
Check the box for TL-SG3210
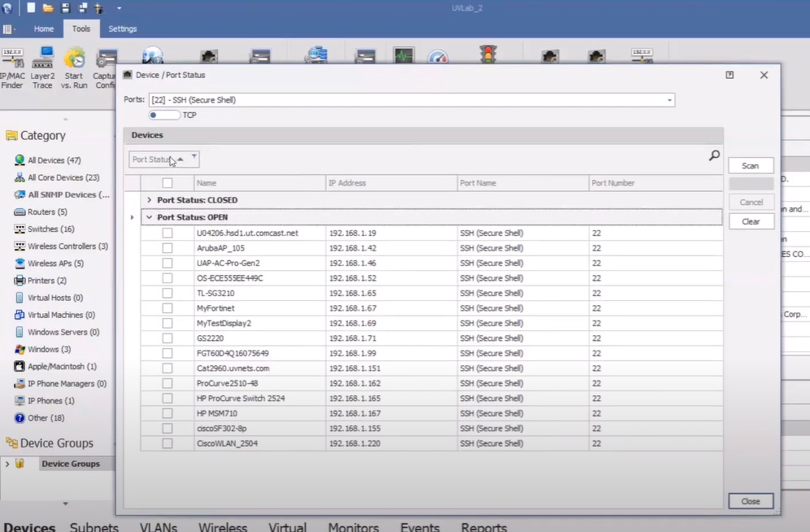(168, 293)
